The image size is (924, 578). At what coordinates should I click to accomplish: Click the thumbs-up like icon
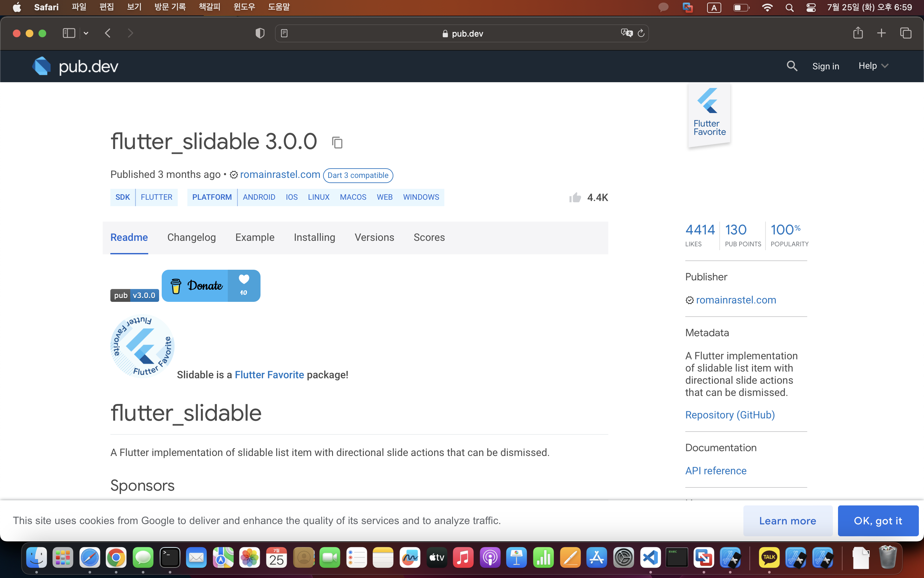click(575, 197)
